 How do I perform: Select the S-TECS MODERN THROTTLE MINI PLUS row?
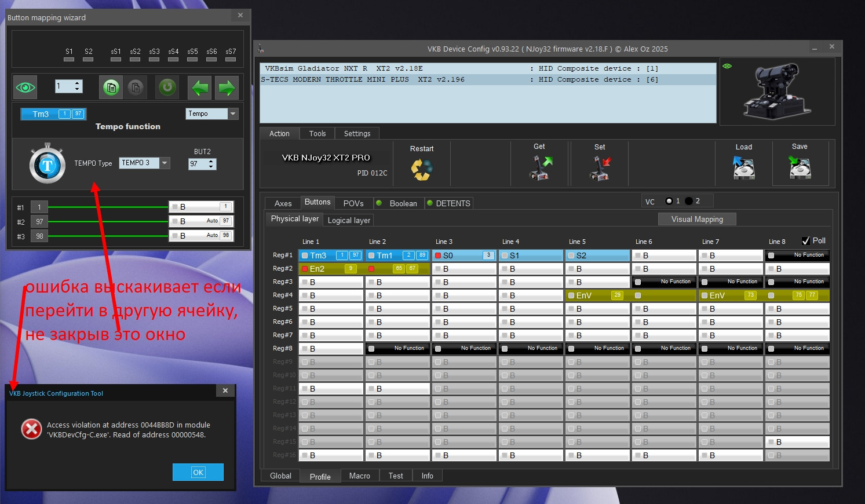(x=488, y=79)
